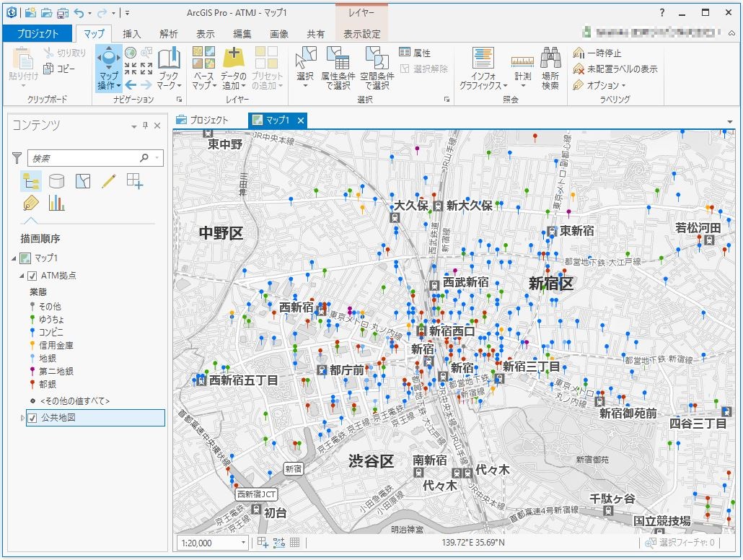The width and height of the screenshot is (743, 560).
Task: Go to previous extent arrow
Action: coord(131,85)
